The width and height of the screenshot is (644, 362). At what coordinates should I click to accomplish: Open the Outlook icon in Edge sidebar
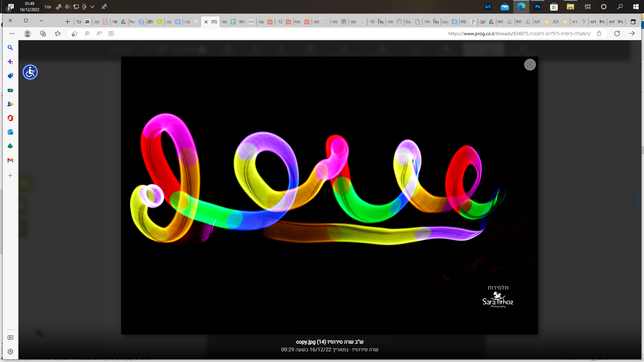click(x=10, y=132)
